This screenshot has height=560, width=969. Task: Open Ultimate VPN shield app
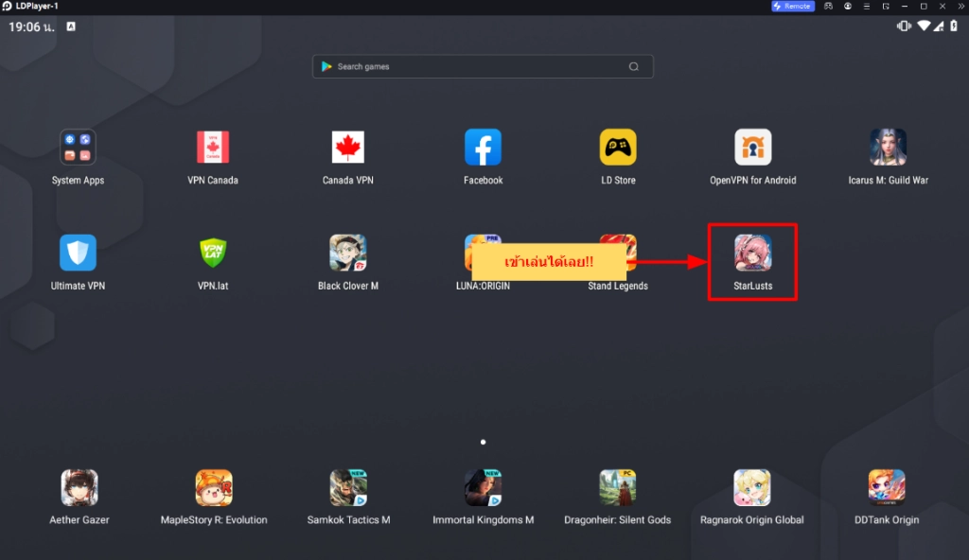(x=78, y=253)
